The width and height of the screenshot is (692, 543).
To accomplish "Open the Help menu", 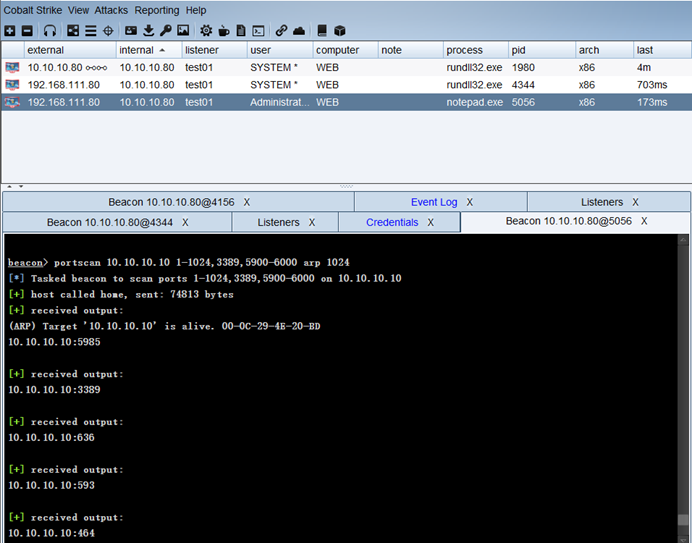I will (x=196, y=10).
